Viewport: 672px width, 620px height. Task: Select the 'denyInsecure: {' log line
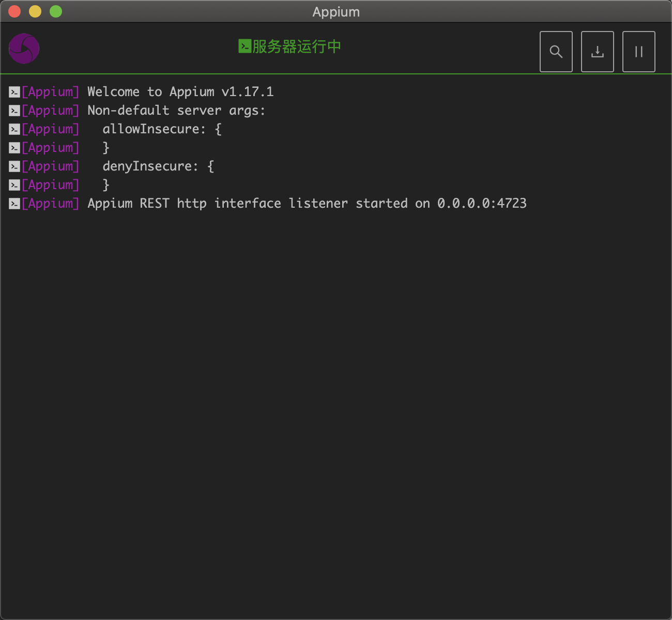point(158,166)
